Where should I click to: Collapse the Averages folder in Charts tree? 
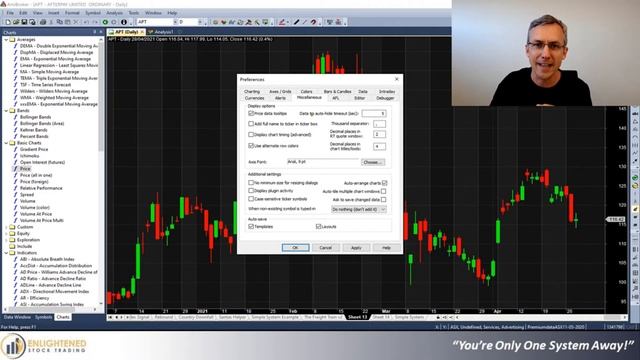click(x=6, y=40)
